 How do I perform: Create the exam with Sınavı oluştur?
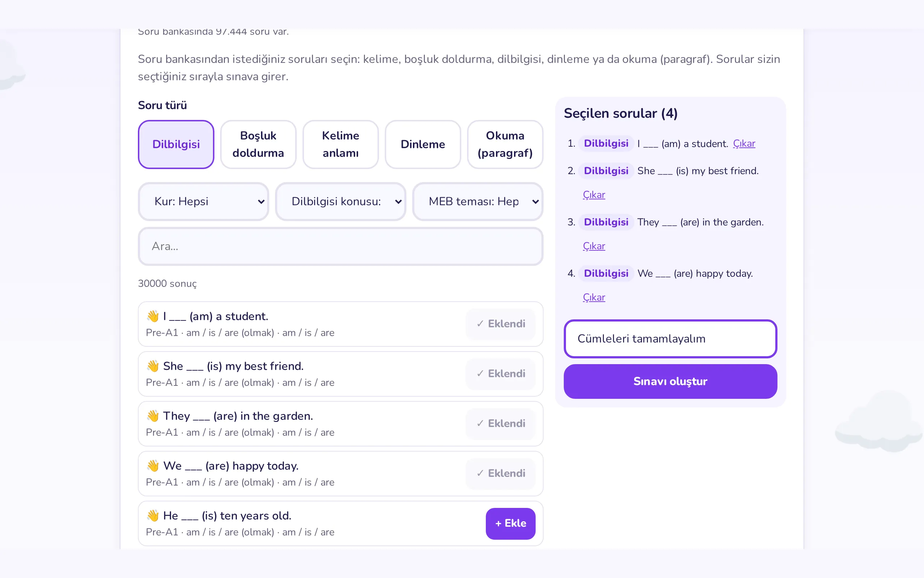click(670, 381)
